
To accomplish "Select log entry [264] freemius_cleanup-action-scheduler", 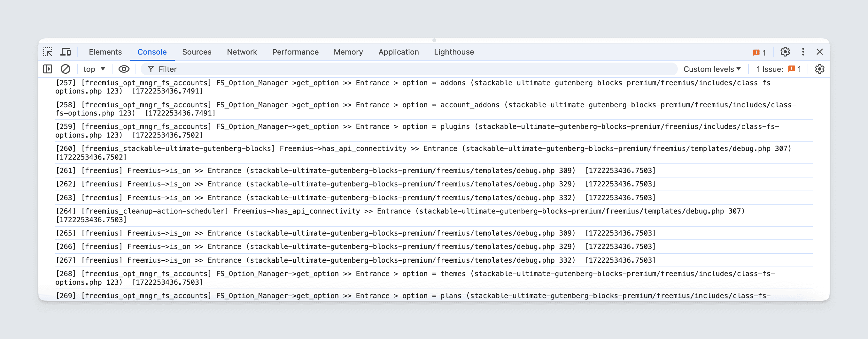I will click(434, 215).
